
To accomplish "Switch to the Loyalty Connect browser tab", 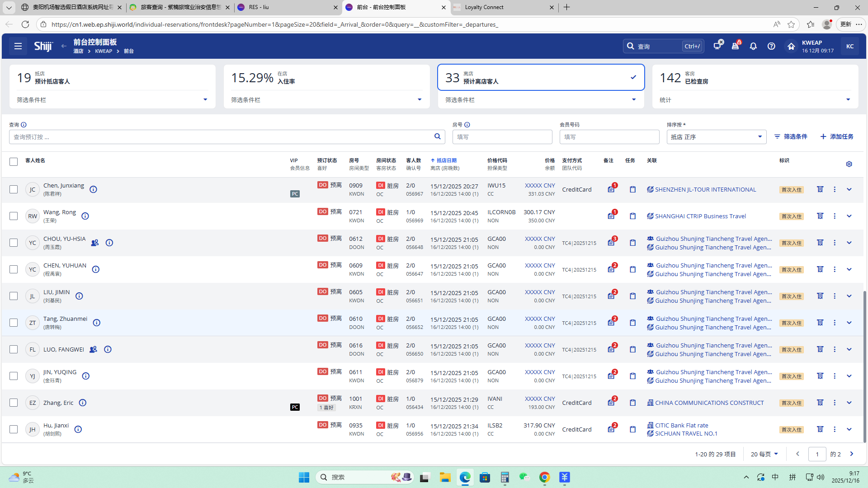I will point(484,7).
